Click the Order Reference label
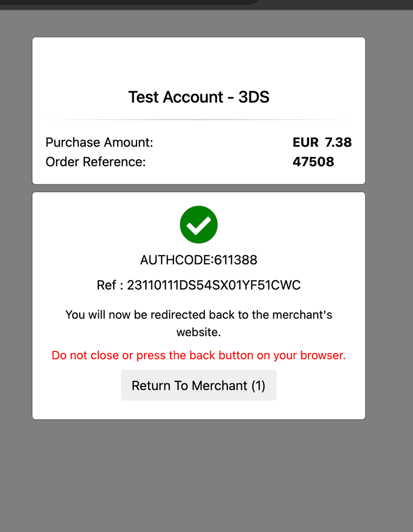 [95, 162]
